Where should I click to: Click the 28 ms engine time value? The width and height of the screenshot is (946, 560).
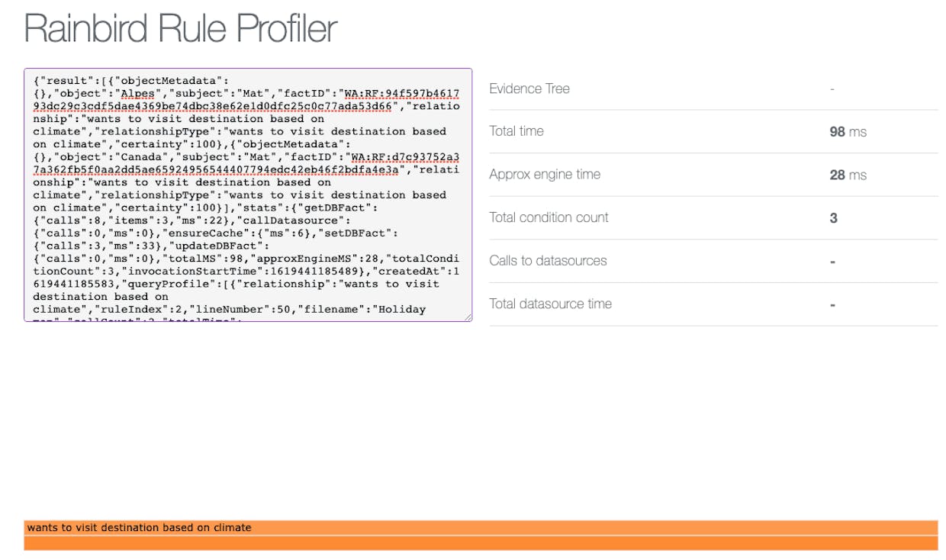pyautogui.click(x=848, y=175)
